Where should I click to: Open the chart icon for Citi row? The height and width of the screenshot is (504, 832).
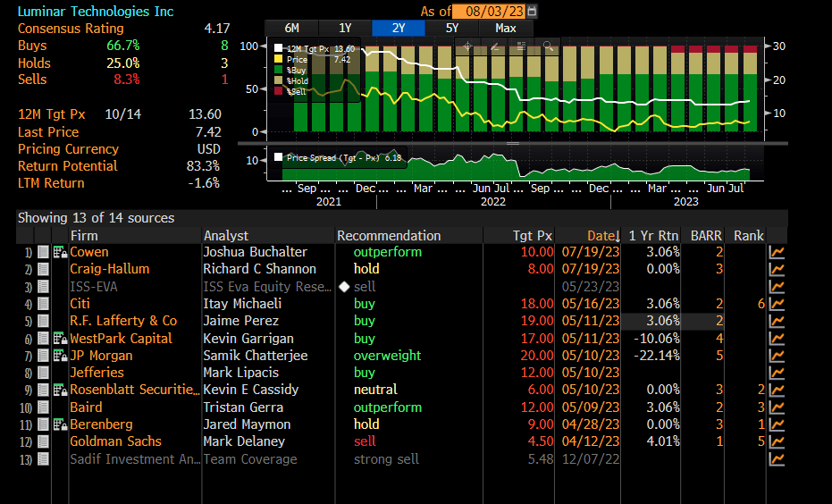[x=777, y=304]
